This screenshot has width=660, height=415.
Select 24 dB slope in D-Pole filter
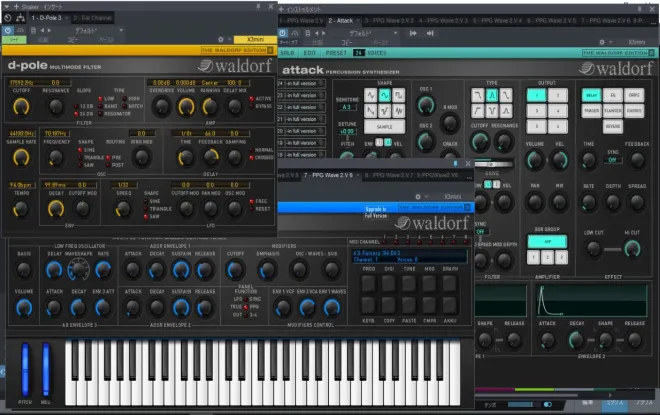pos(77,114)
